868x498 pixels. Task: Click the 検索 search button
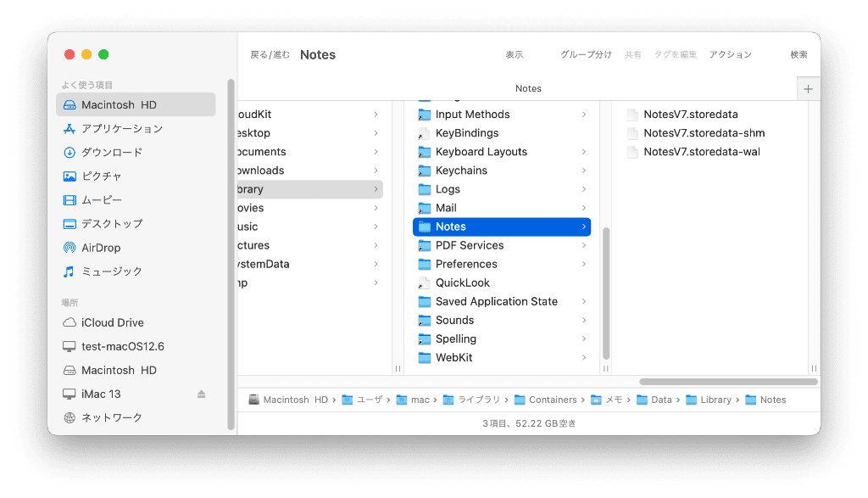[x=798, y=54]
